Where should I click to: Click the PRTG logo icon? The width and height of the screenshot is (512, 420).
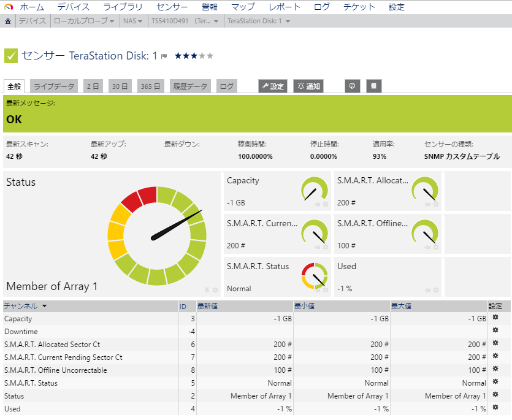click(x=8, y=7)
